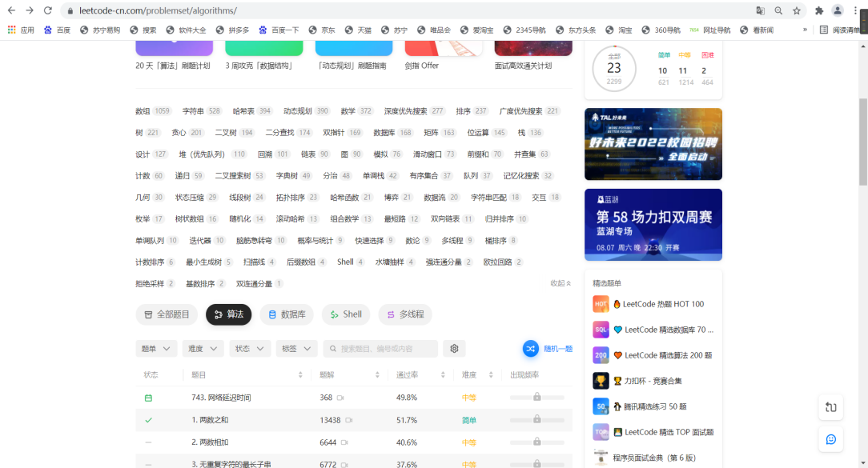This screenshot has width=868, height=468.
Task: Open the 好未来2022校园招聘 banner
Action: pos(653,144)
